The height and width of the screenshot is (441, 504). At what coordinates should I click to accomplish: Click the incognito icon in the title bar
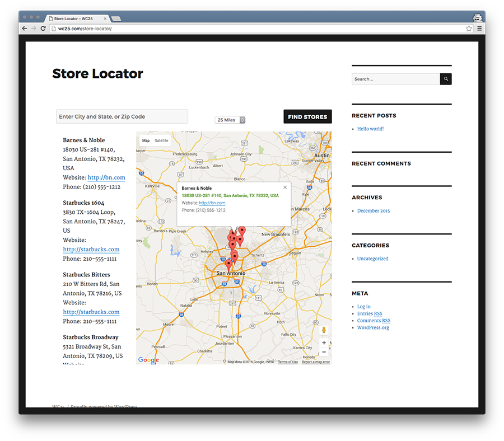click(x=477, y=17)
